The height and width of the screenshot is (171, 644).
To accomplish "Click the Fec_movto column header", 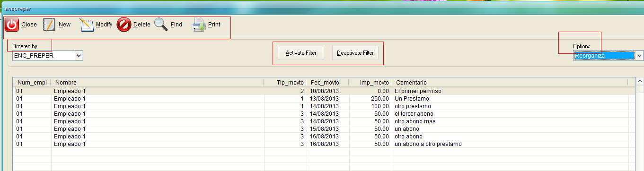I will click(327, 83).
